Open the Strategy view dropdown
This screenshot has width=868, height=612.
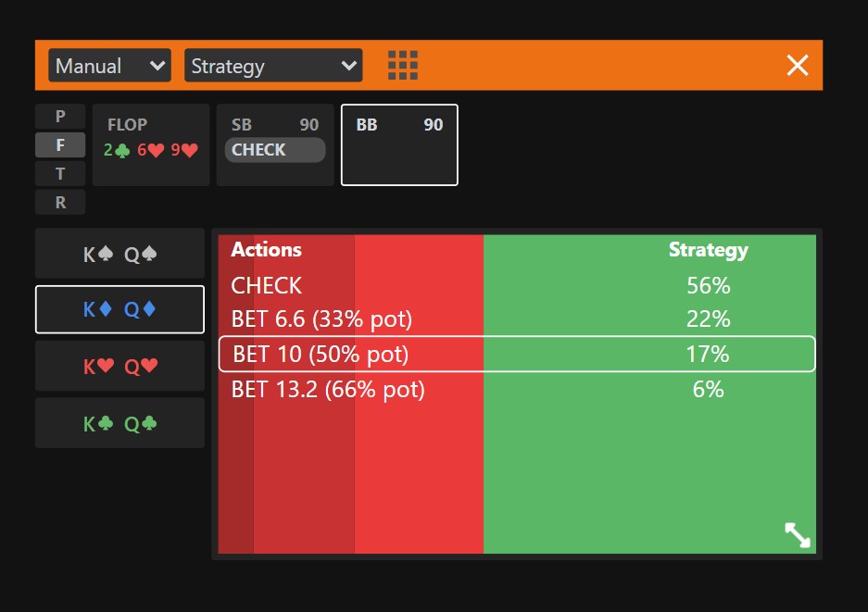click(273, 66)
